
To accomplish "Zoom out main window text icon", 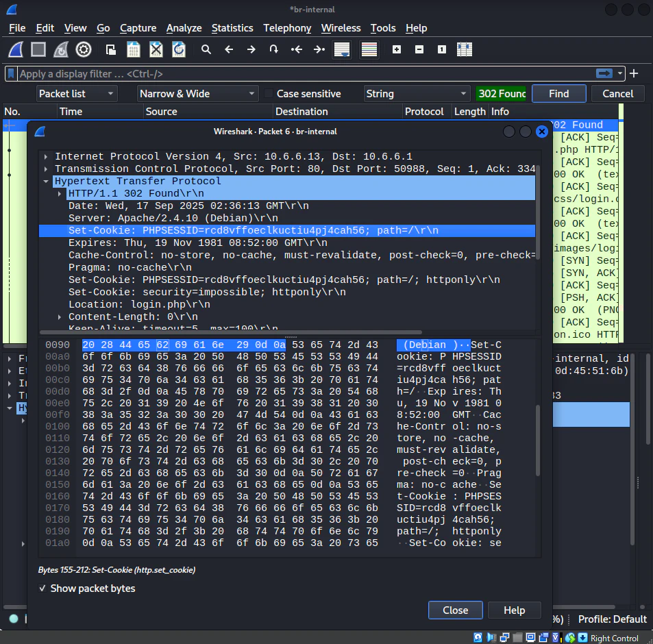I will tap(419, 49).
